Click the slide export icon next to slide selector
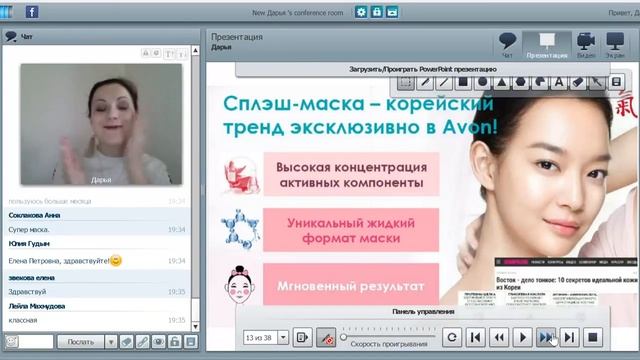This screenshot has height=360, width=640. tap(302, 338)
